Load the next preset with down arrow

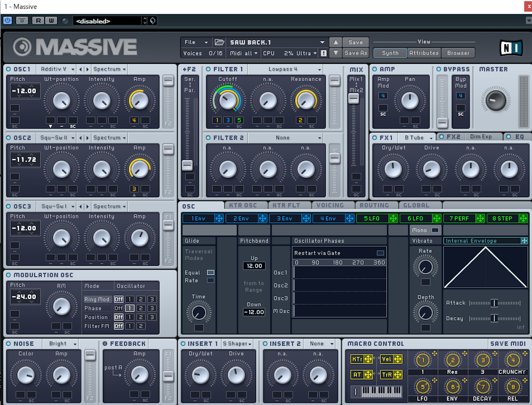336,52
